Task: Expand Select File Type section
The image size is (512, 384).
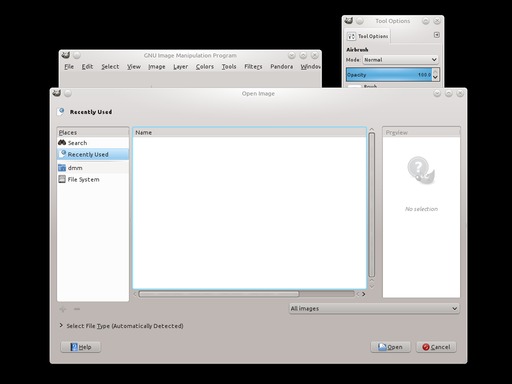Action: click(61, 325)
